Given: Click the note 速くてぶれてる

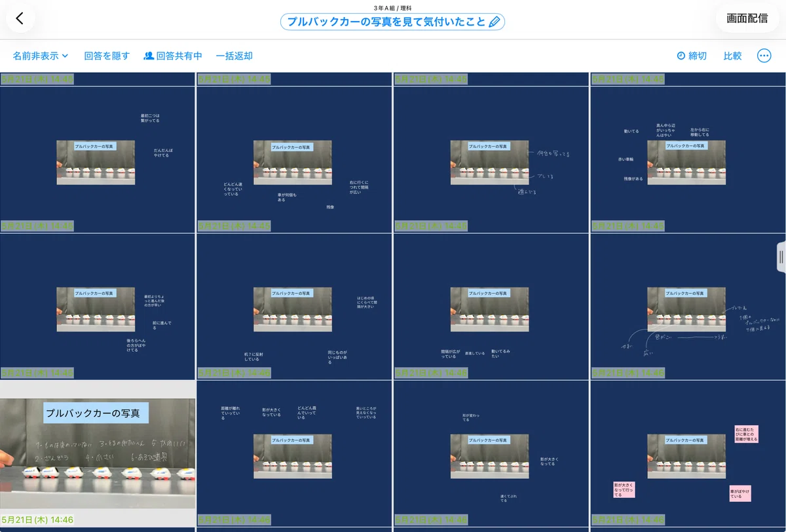Looking at the screenshot, I should tap(508, 498).
